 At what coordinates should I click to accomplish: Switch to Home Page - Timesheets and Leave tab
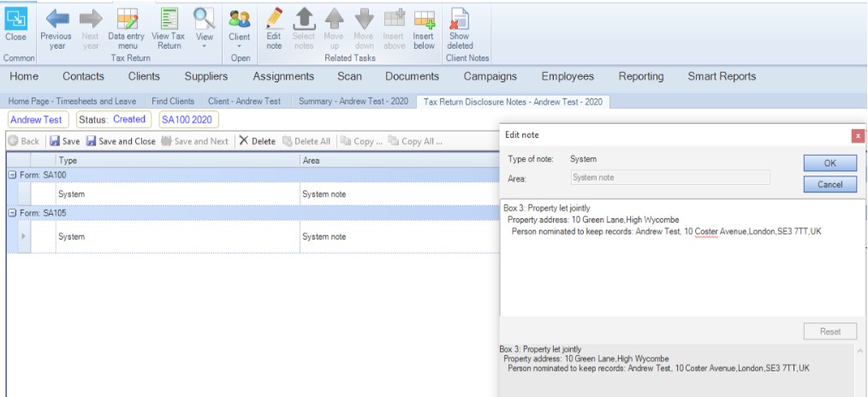pyautogui.click(x=72, y=101)
